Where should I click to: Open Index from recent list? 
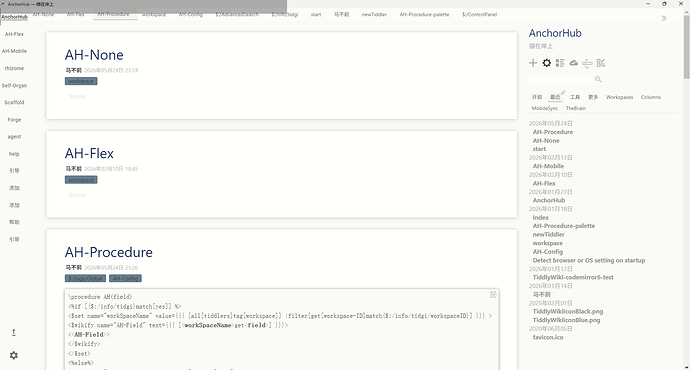[x=540, y=217]
